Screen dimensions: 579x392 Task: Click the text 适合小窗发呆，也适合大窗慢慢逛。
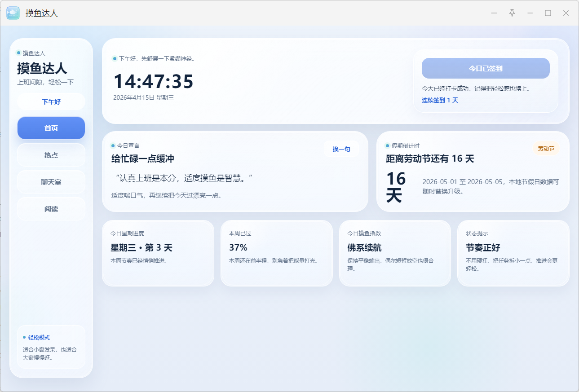50,354
